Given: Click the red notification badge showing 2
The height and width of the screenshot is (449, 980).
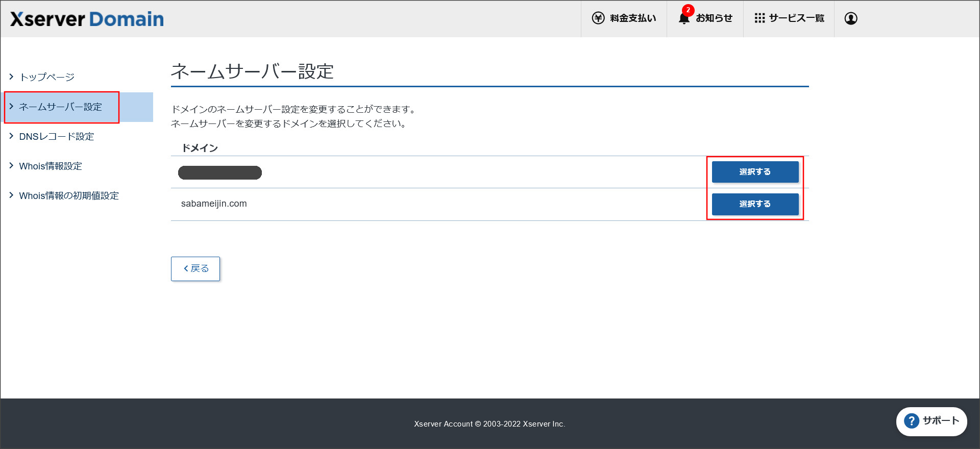Looking at the screenshot, I should tap(688, 10).
